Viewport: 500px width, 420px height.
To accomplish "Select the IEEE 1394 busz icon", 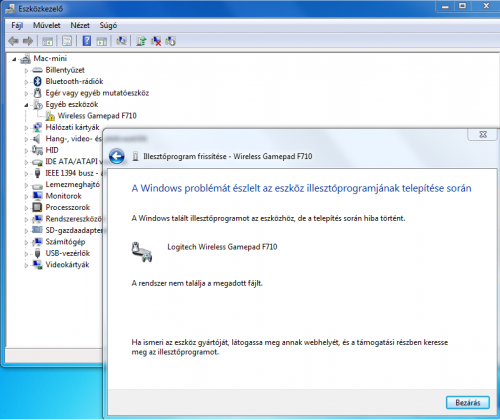I will click(x=38, y=173).
